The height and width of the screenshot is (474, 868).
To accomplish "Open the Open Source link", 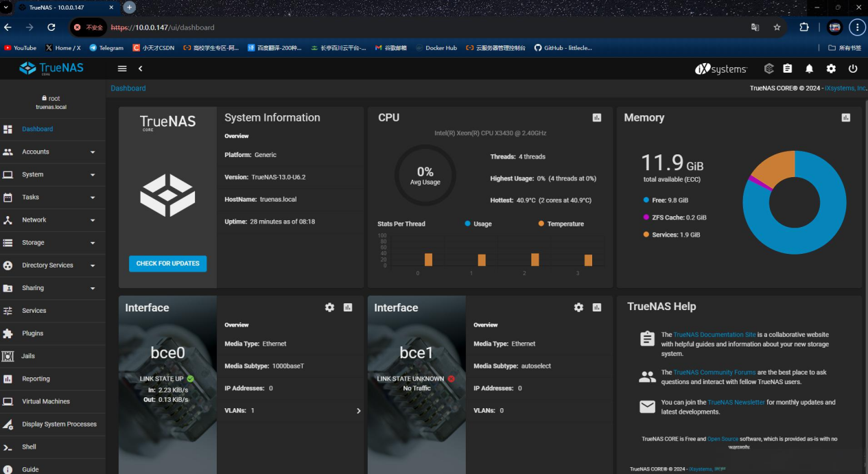I will [723, 439].
